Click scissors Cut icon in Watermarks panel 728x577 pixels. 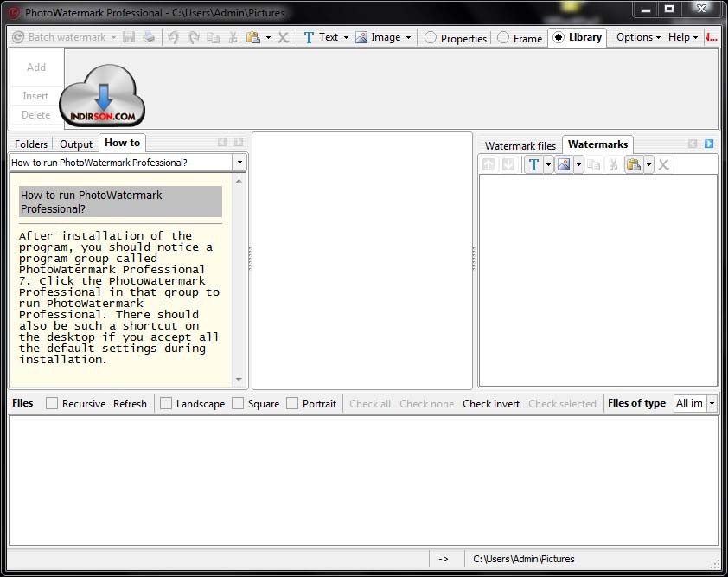point(613,164)
